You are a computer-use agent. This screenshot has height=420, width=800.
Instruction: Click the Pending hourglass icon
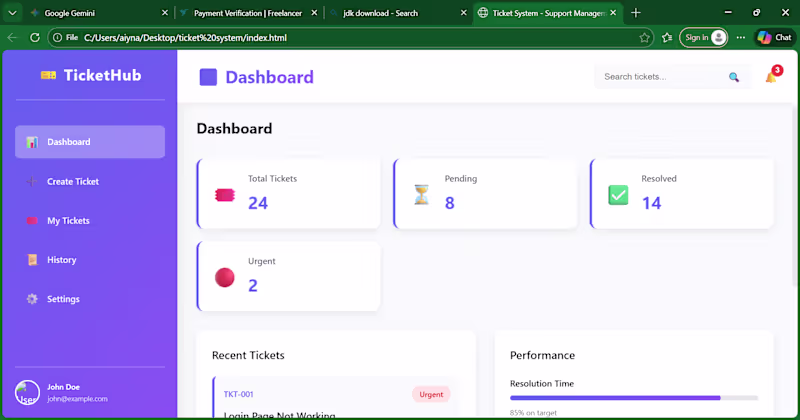(x=421, y=195)
